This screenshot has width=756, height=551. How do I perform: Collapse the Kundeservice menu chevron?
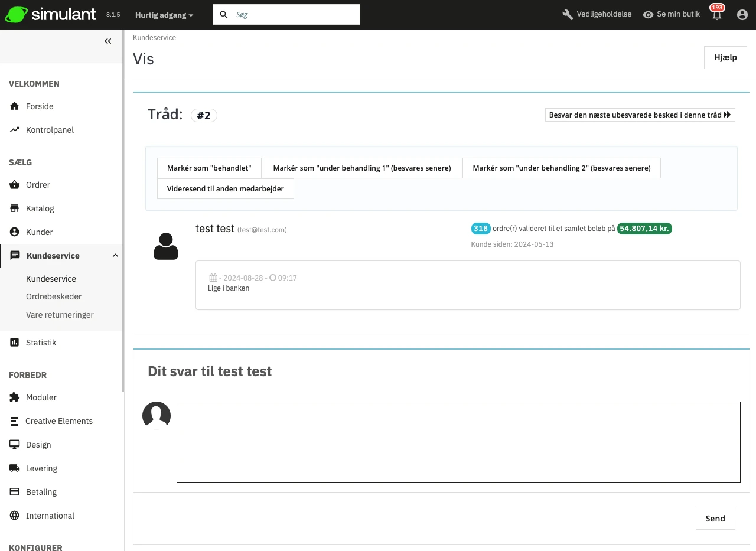pyautogui.click(x=115, y=256)
